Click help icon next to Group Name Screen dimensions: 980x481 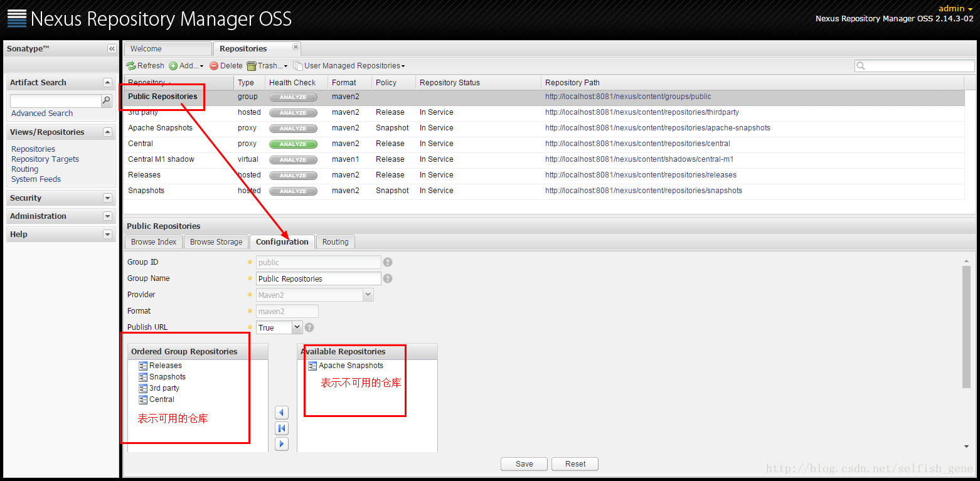[388, 278]
